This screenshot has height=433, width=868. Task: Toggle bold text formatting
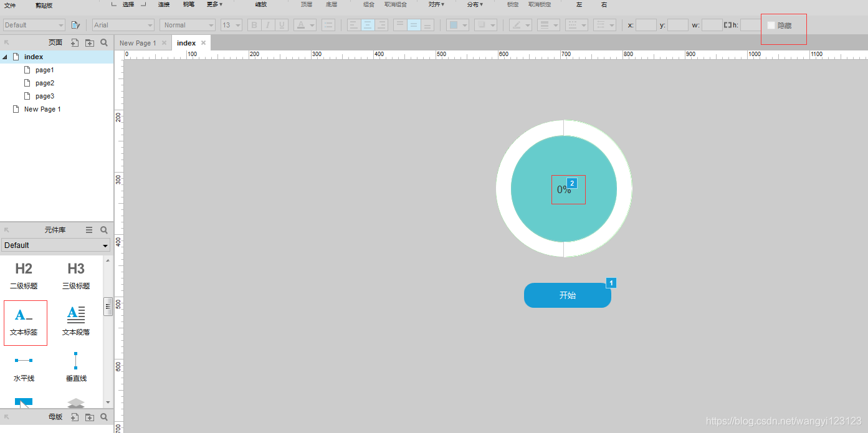[x=254, y=25]
